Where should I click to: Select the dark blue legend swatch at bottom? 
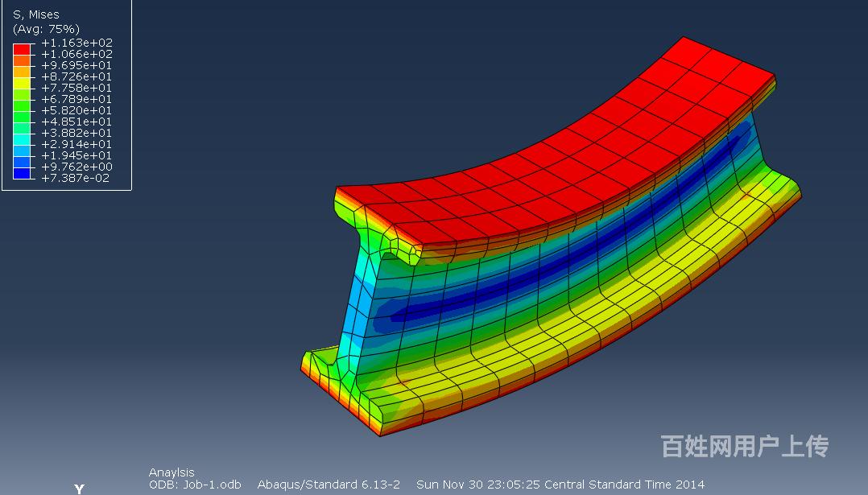click(22, 172)
